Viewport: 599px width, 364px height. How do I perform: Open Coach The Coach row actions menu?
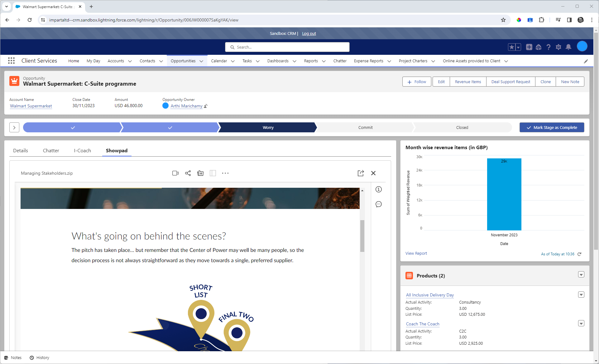tap(581, 324)
